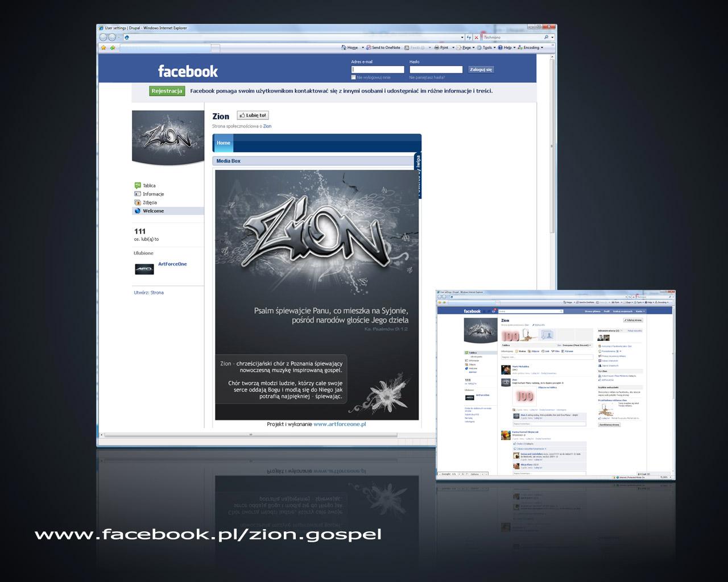Toggle the Nie wylogowuj mnie checkbox
Image resolution: width=728 pixels, height=582 pixels.
pos(354,77)
